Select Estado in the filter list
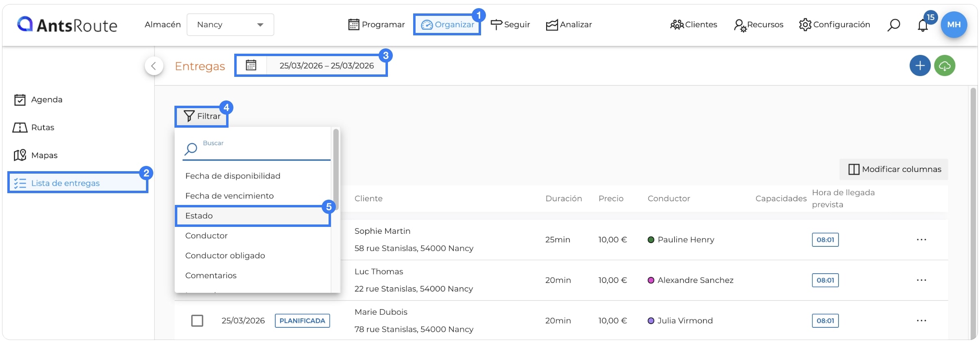 point(253,216)
